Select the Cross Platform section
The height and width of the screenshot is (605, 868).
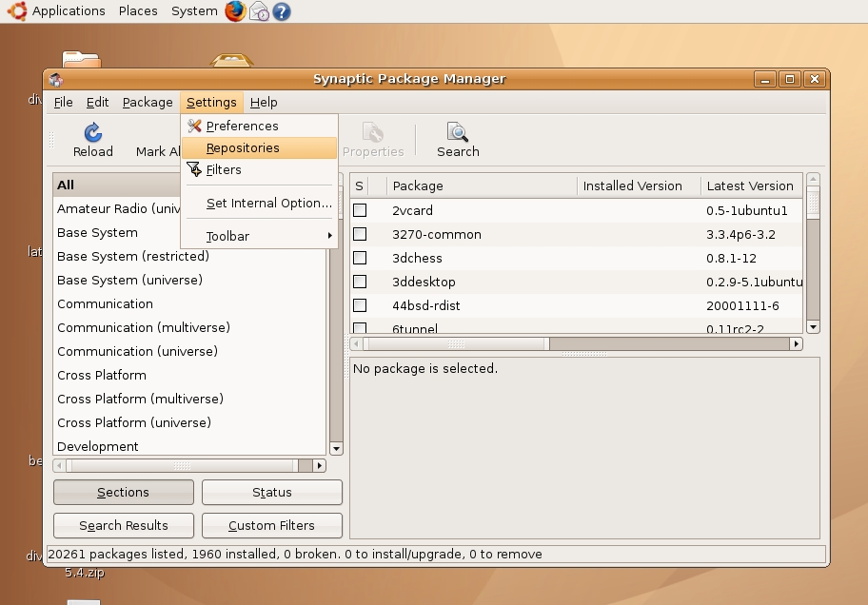pyautogui.click(x=190, y=376)
